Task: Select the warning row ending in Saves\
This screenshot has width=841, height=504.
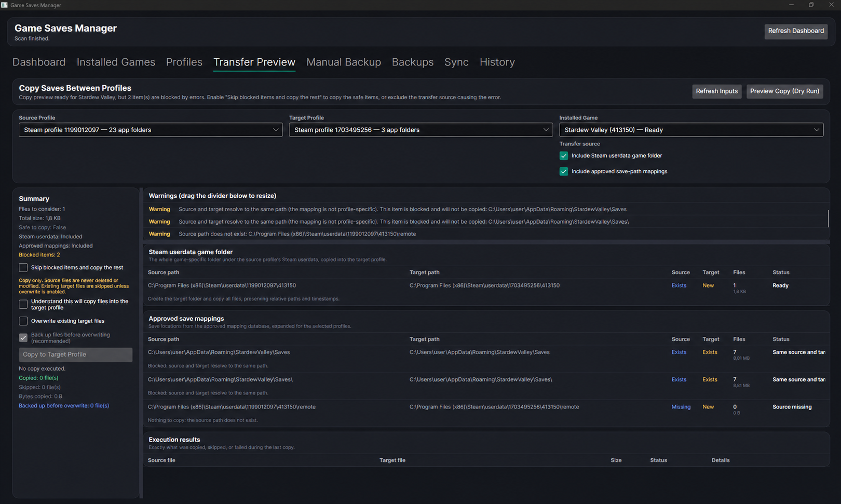Action: (x=486, y=222)
